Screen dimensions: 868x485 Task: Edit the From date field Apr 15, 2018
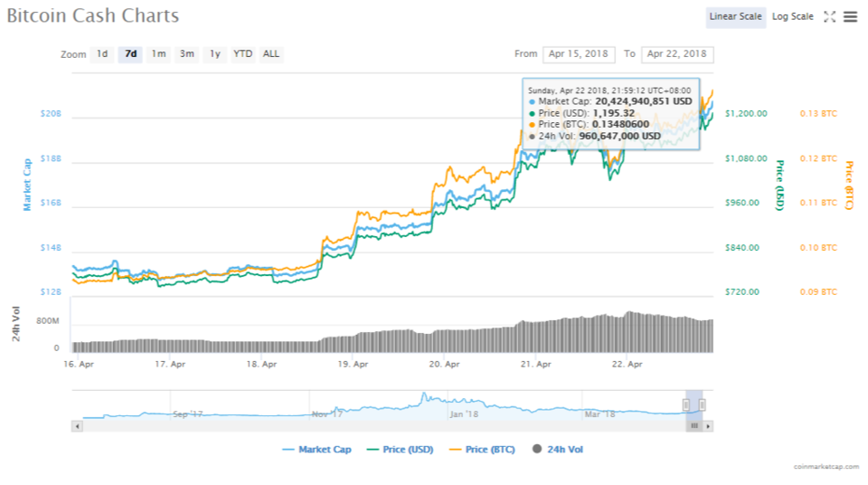(579, 54)
